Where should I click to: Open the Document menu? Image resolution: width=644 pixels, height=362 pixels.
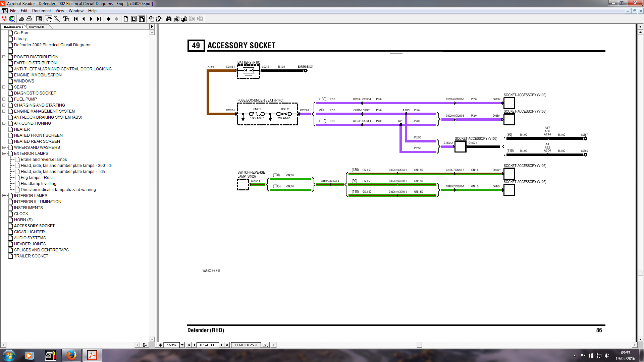[x=42, y=11]
